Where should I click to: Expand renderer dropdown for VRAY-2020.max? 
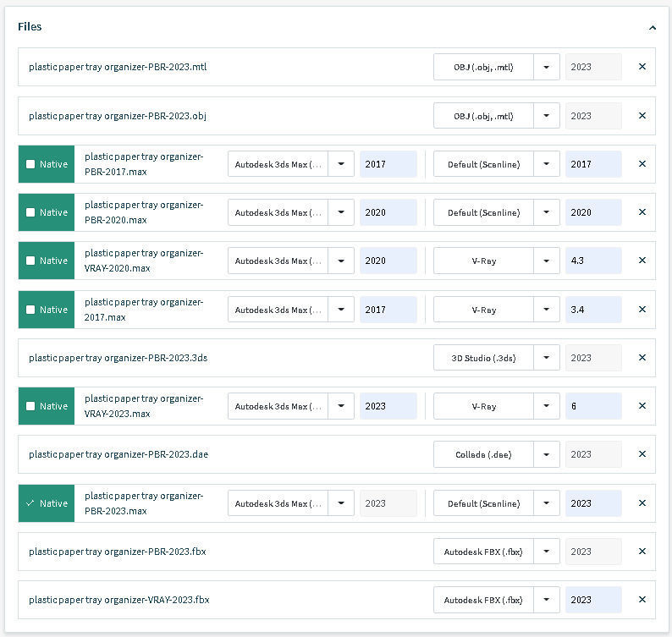click(547, 261)
